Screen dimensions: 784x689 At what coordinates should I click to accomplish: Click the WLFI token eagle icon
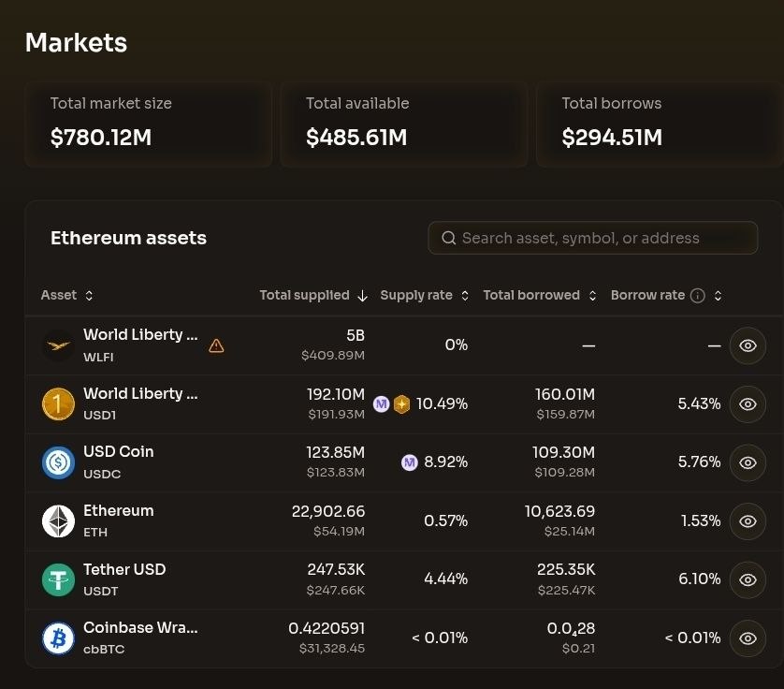[58, 345]
